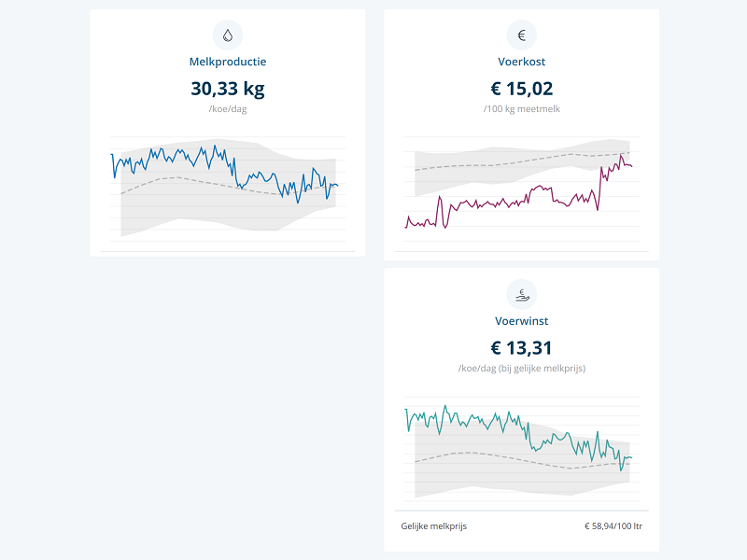The image size is (747, 560).
Task: Click the /100 kg meetmelk unit label
Action: click(521, 109)
